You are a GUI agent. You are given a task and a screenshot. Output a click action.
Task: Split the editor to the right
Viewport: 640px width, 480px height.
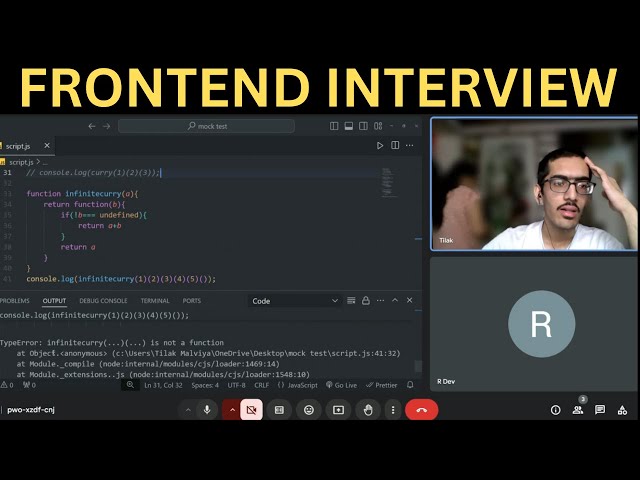pos(395,145)
